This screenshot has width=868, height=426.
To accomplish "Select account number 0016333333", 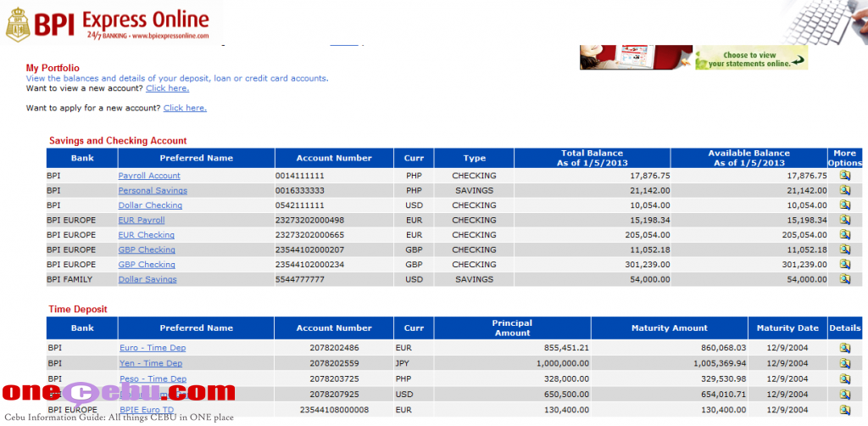I will click(x=299, y=191).
